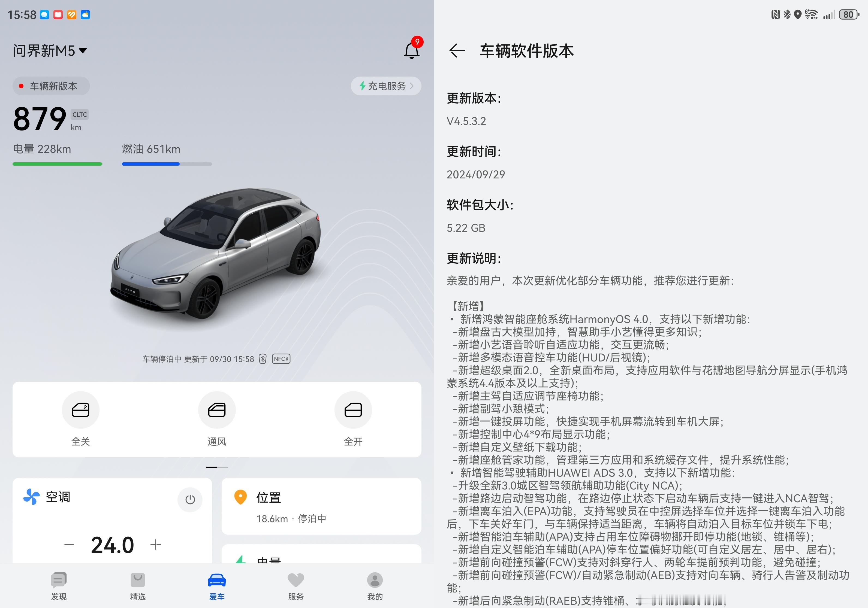Tap the City NCA upgrade line
The image size is (868, 608).
click(568, 486)
